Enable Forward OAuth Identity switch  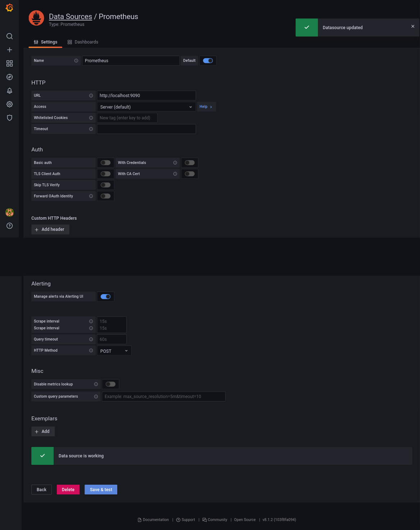tap(106, 196)
